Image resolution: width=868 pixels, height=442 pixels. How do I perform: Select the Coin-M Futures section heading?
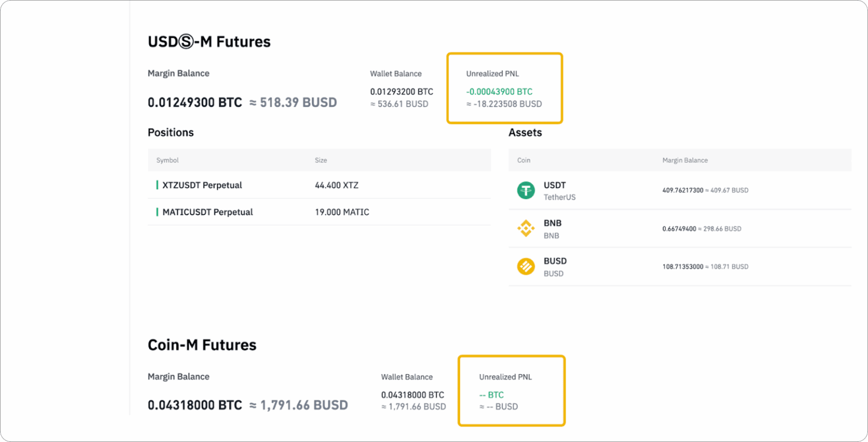[202, 345]
